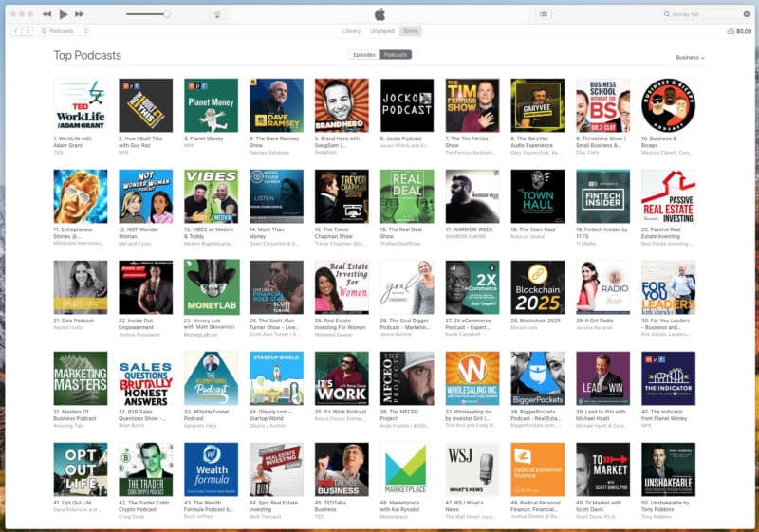This screenshot has width=759, height=532.
Task: Open the Blockchain 2025 artwork
Action: coord(538,287)
